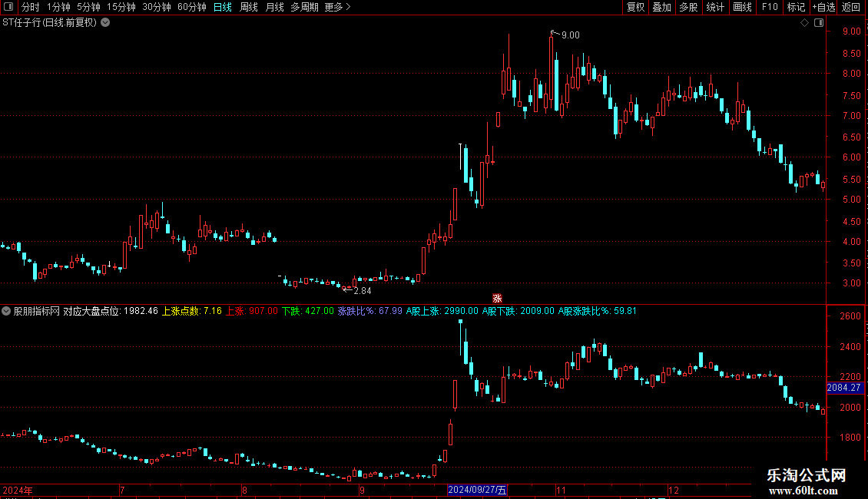Viewport: 868px width, 499px height.
Task: Click the 2024年 time axis label
Action: tap(18, 490)
